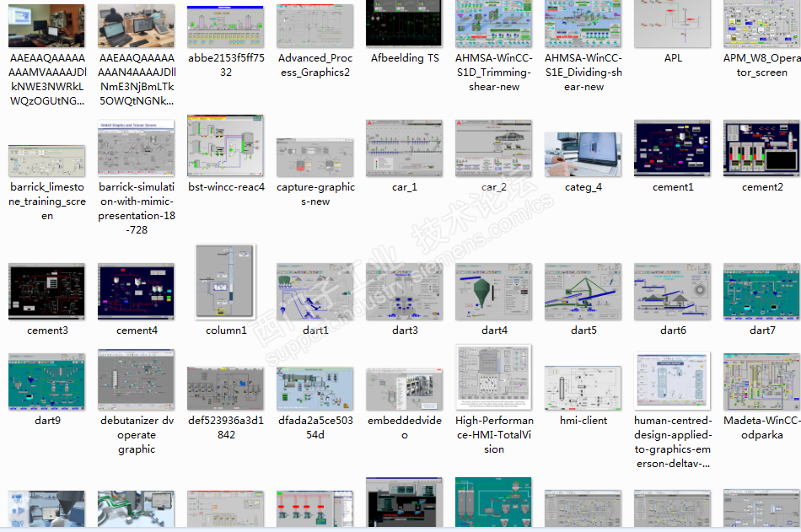Image resolution: width=801 pixels, height=532 pixels.
Task: Click the dart6 file name label
Action: 673,330
